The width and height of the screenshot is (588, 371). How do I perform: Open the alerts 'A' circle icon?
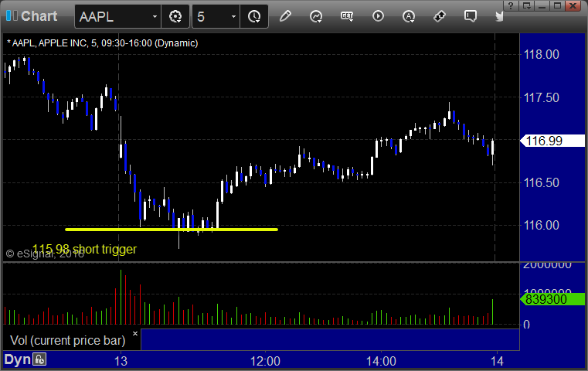(x=409, y=16)
